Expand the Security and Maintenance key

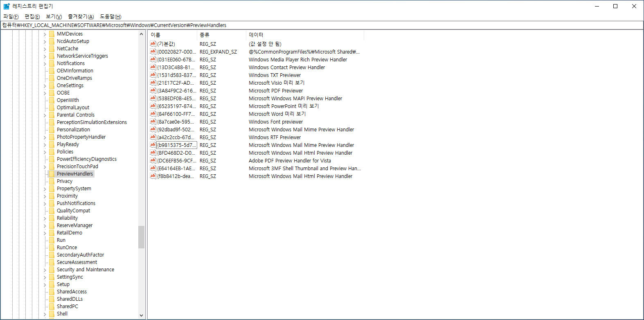[45, 270]
